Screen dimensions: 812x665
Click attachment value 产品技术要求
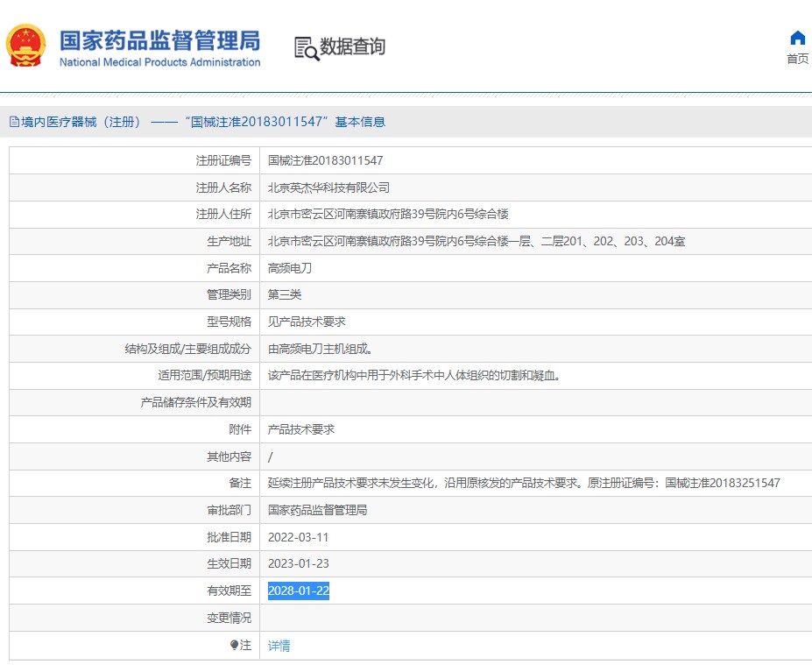pyautogui.click(x=300, y=429)
